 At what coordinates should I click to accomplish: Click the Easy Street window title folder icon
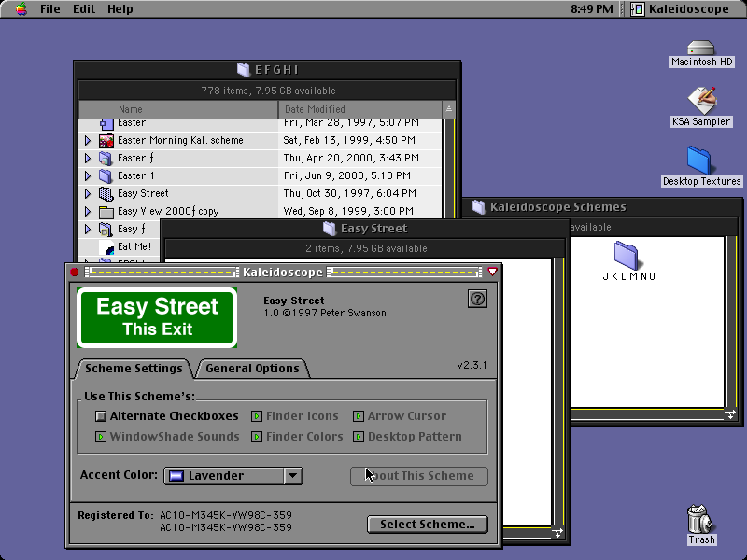330,229
